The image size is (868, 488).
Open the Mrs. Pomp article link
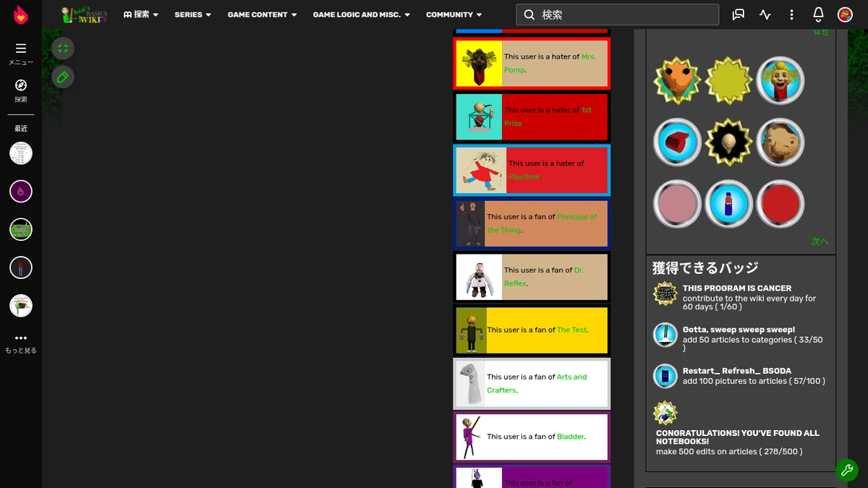pos(587,56)
